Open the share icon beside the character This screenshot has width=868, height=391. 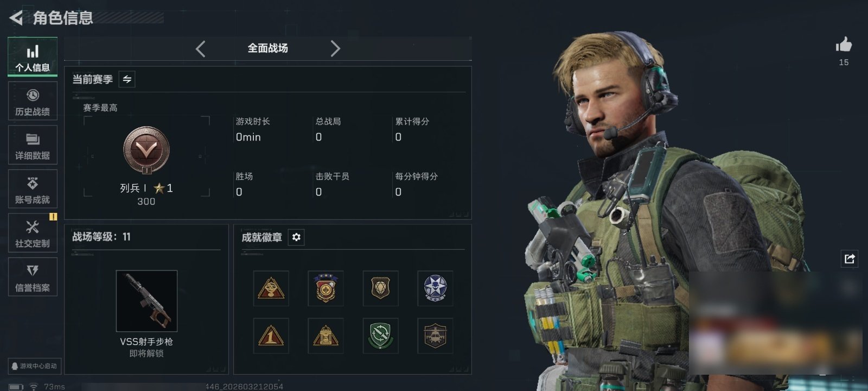tap(850, 258)
